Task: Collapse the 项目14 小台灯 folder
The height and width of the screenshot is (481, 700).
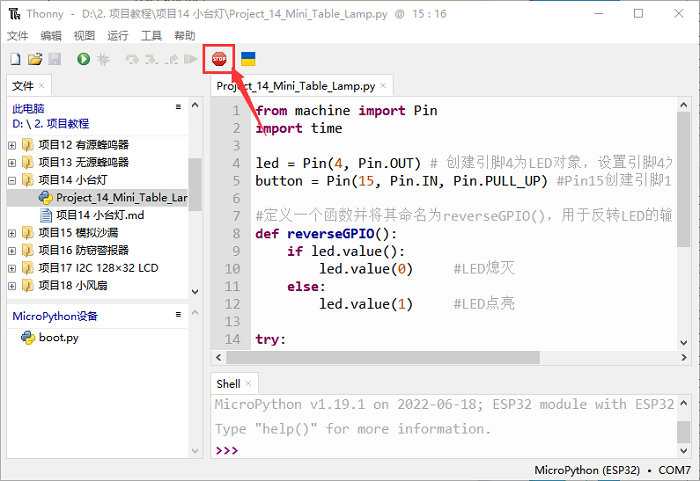Action: [12, 180]
